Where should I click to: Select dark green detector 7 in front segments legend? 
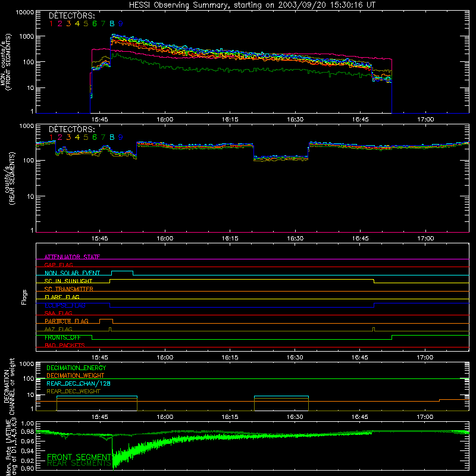[x=103, y=24]
